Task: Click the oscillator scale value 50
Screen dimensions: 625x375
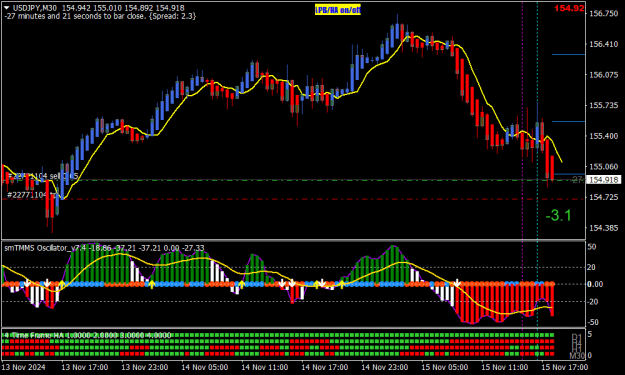Action: click(592, 247)
